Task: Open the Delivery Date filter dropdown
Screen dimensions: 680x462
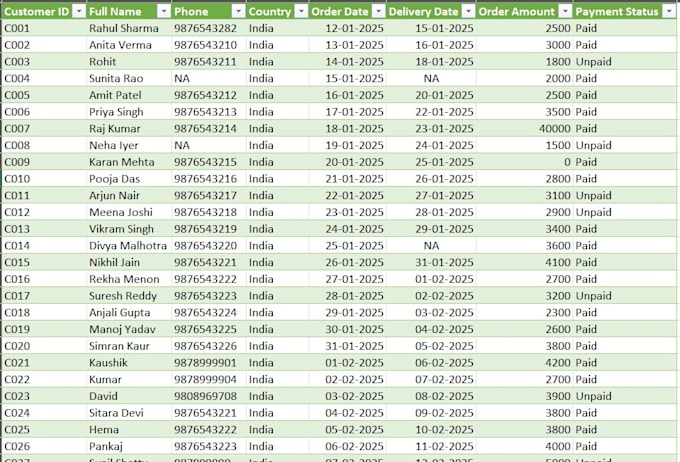Action: [x=468, y=11]
